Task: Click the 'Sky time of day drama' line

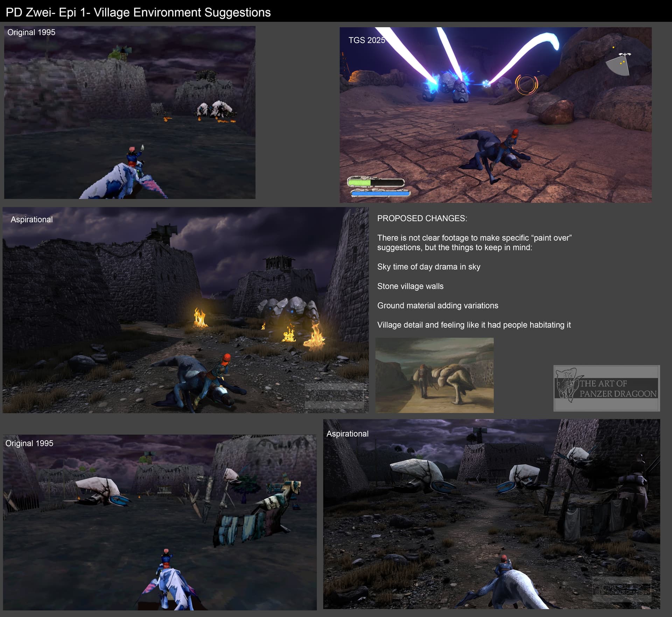Action: click(428, 267)
